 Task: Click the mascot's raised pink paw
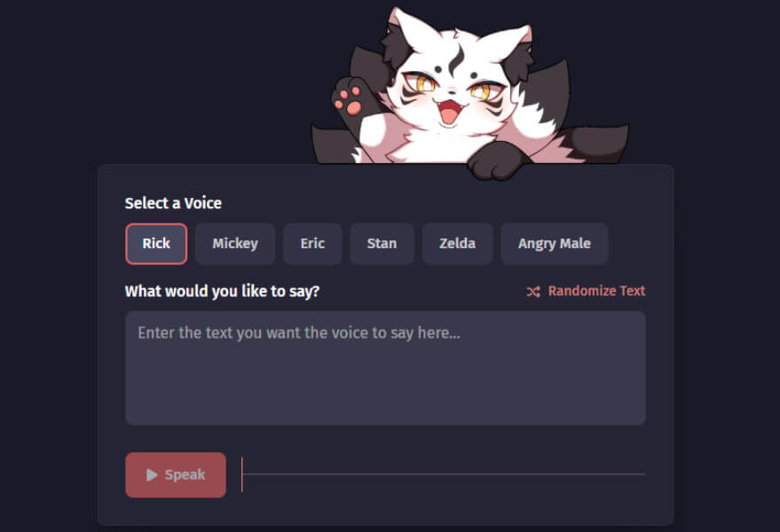pos(351,99)
